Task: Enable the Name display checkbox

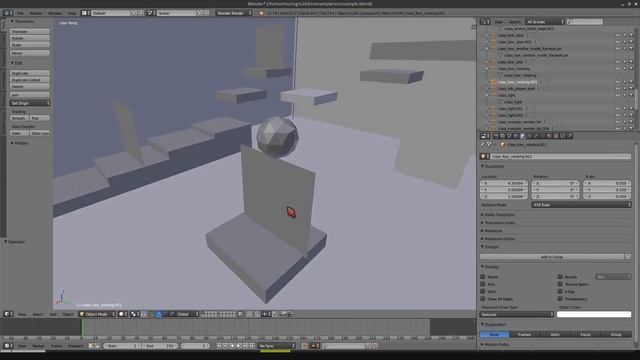Action: tap(483, 277)
